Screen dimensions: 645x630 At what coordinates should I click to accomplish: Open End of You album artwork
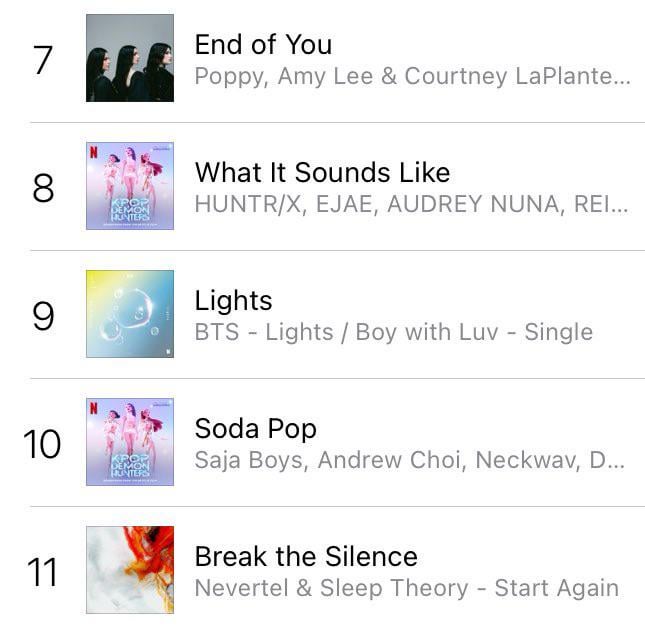click(130, 58)
